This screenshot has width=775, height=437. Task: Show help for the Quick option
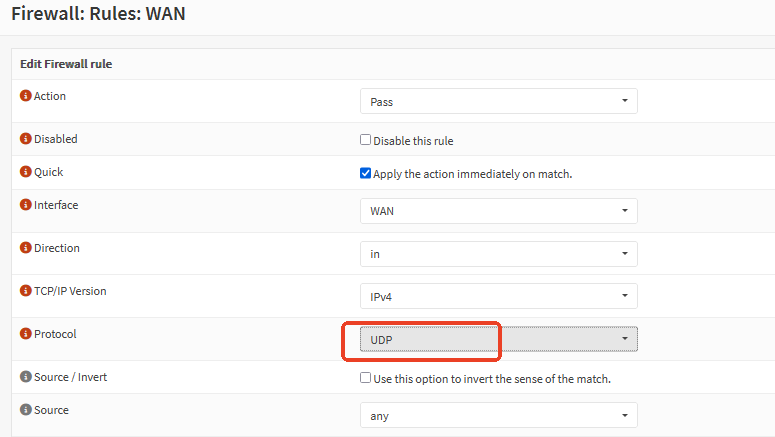[x=26, y=172]
